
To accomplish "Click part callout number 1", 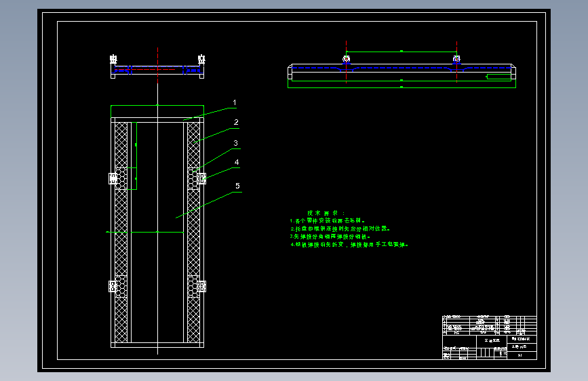I will pos(235,102).
